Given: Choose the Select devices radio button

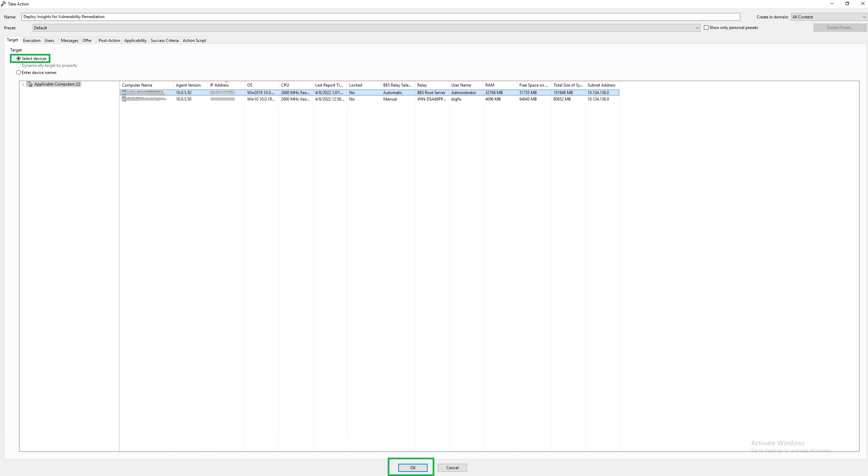Looking at the screenshot, I should [x=19, y=59].
